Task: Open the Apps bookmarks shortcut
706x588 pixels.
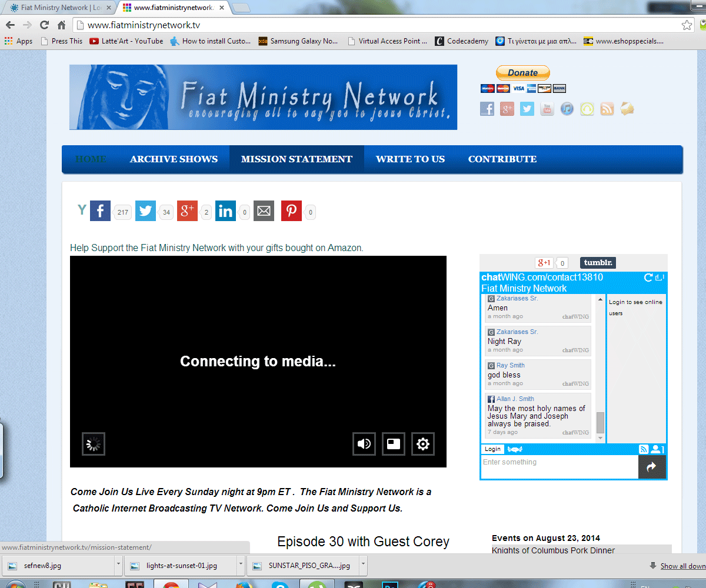Action: point(18,41)
